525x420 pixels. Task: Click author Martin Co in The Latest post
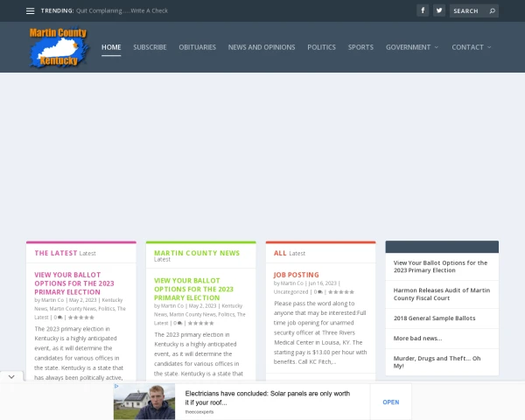tap(52, 300)
